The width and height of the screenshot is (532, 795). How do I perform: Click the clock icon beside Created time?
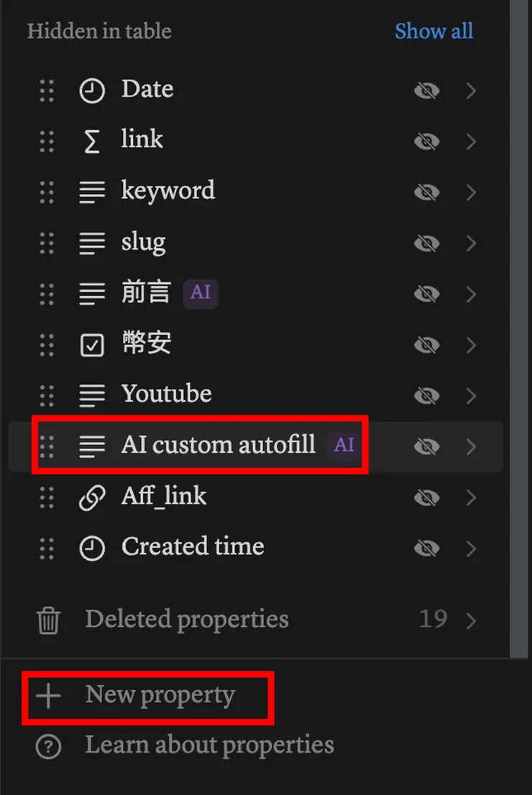(x=92, y=548)
